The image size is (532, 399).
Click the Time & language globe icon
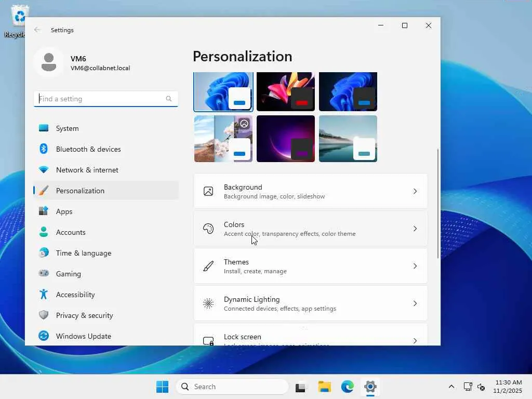44,253
